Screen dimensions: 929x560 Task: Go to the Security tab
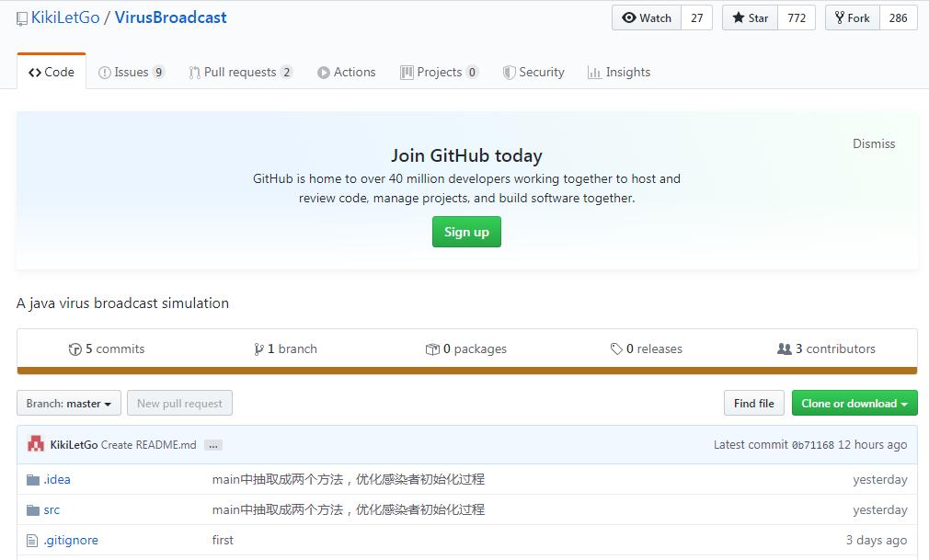coord(533,73)
